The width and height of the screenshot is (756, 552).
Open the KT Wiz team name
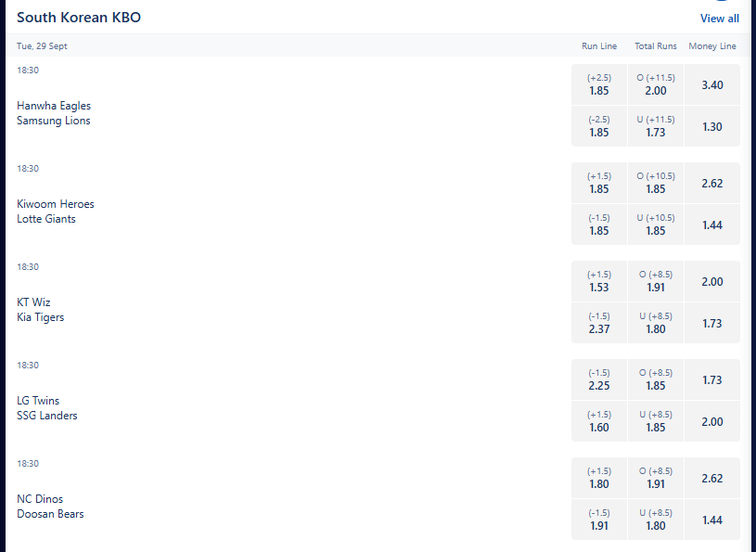tap(33, 302)
